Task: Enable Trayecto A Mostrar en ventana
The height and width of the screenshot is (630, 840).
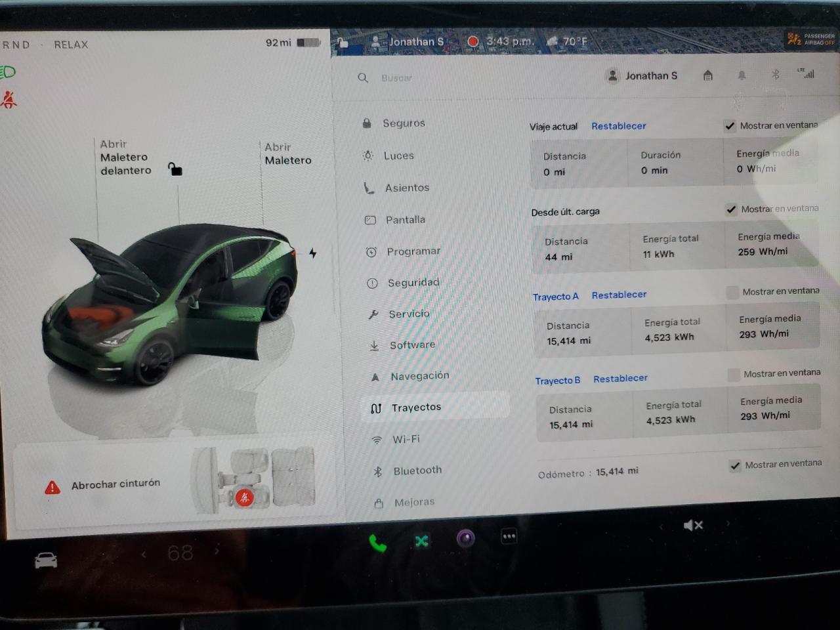Action: click(732, 292)
